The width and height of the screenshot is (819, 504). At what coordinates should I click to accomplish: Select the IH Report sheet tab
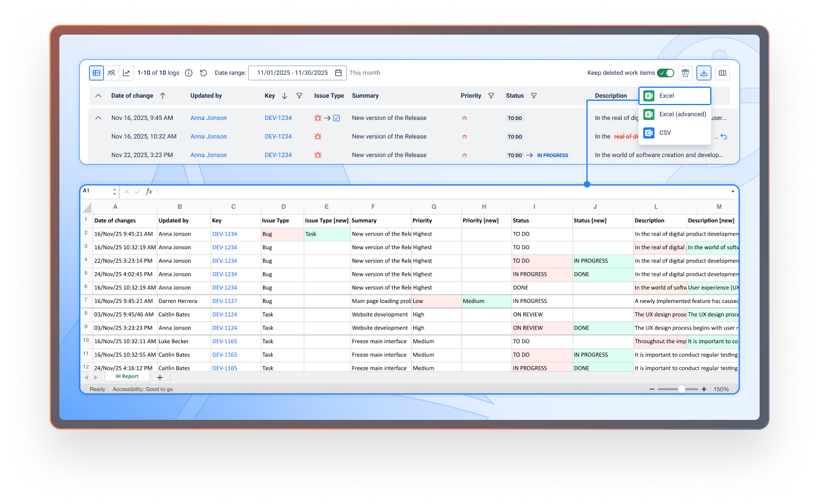click(x=127, y=377)
